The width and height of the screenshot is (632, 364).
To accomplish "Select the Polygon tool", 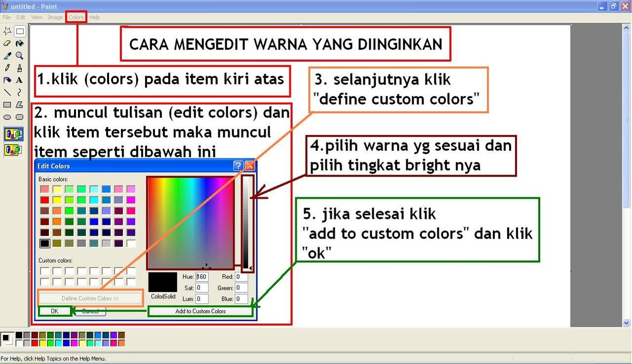I will pos(20,105).
